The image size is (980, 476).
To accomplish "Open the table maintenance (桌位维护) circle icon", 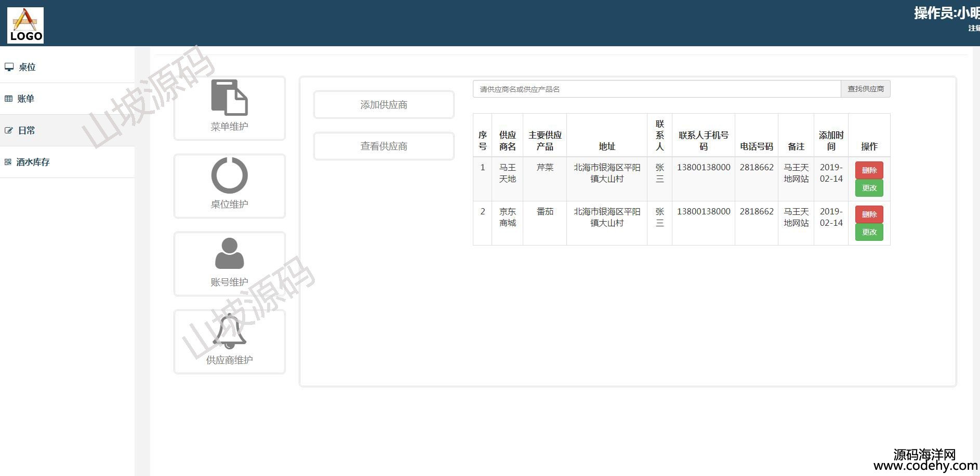I will (229, 175).
